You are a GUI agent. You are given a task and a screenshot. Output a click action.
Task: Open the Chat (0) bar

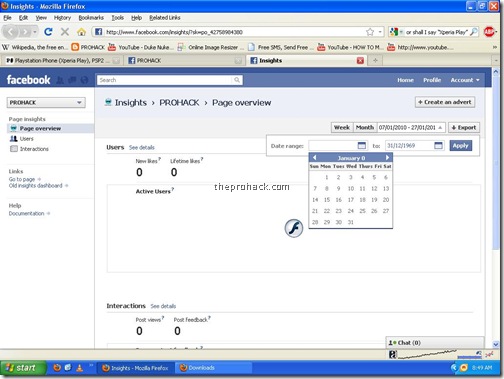click(x=435, y=343)
